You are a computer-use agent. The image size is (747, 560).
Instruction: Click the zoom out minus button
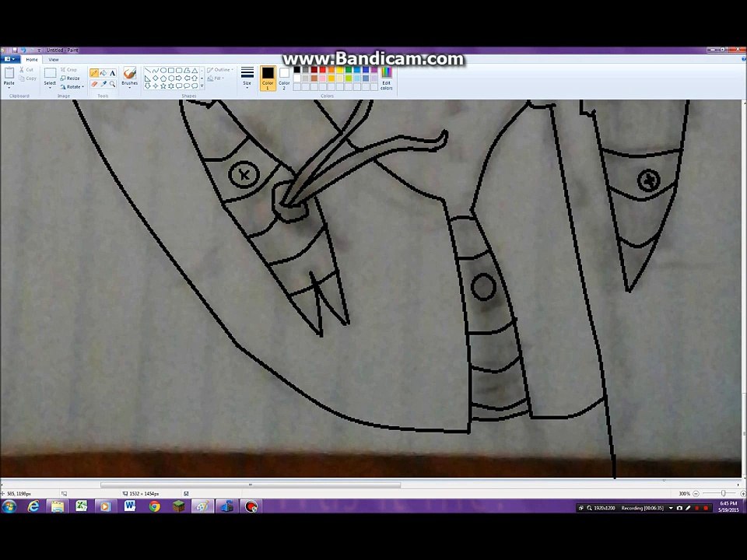(x=696, y=494)
